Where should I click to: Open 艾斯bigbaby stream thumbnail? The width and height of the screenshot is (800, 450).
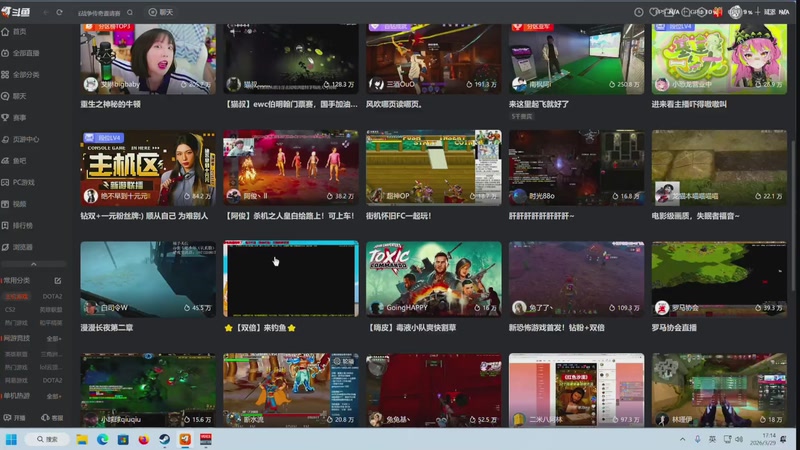tap(148, 58)
